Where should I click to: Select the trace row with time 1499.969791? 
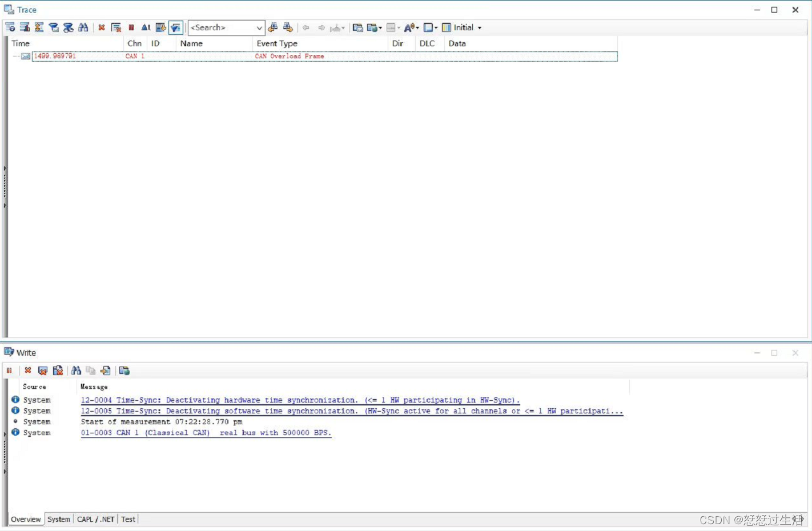pyautogui.click(x=324, y=56)
